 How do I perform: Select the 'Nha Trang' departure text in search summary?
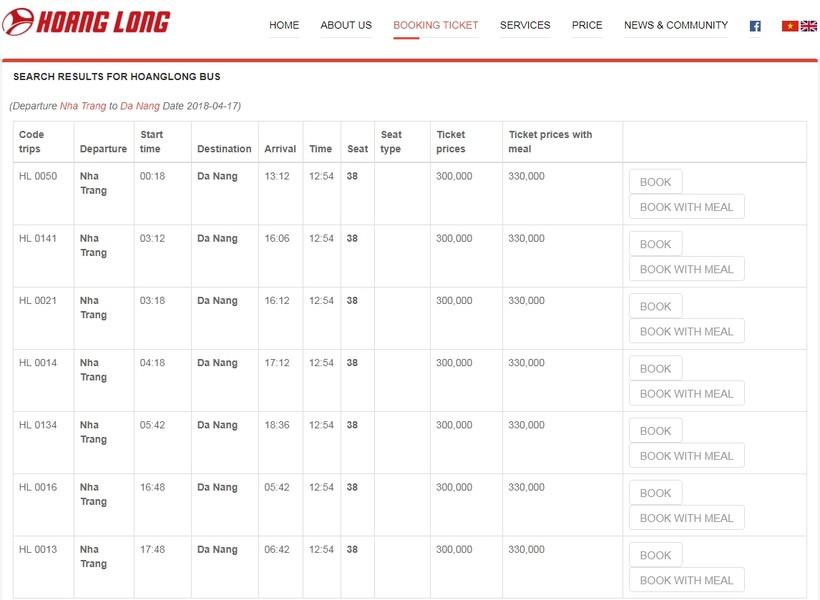pos(83,106)
